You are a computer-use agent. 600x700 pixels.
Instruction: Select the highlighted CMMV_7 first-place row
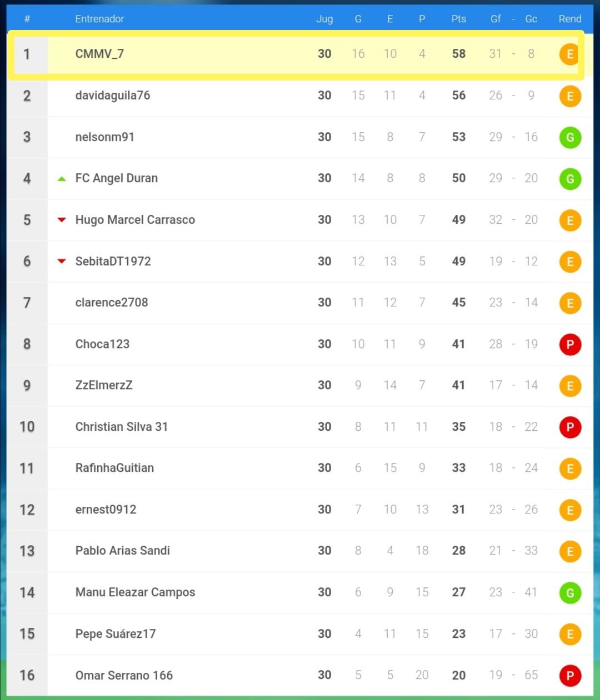click(296, 54)
